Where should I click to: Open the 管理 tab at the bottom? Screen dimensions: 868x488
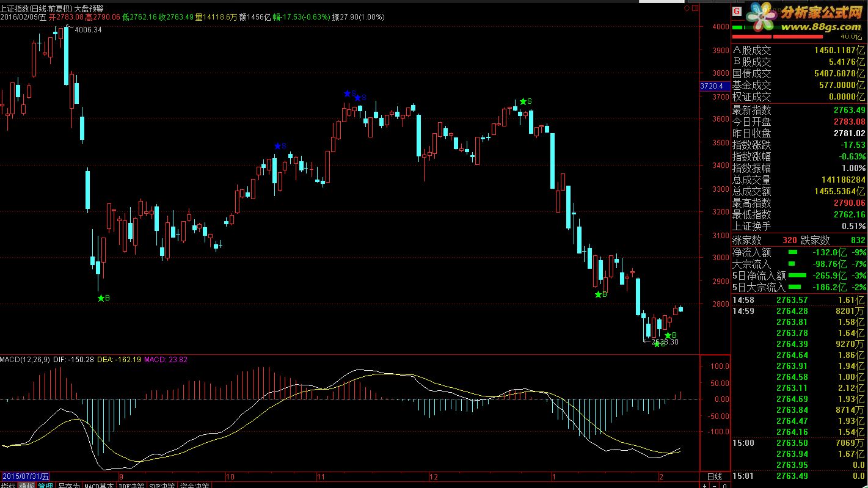click(x=45, y=486)
